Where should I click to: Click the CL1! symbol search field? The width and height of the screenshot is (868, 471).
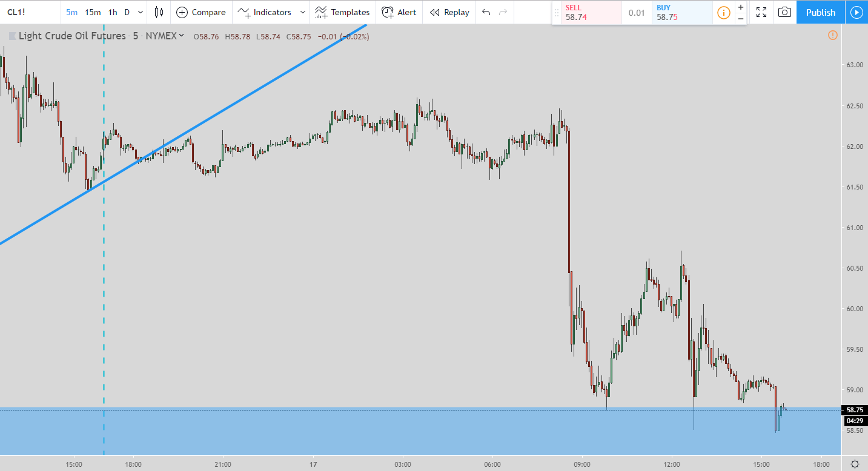tap(30, 12)
